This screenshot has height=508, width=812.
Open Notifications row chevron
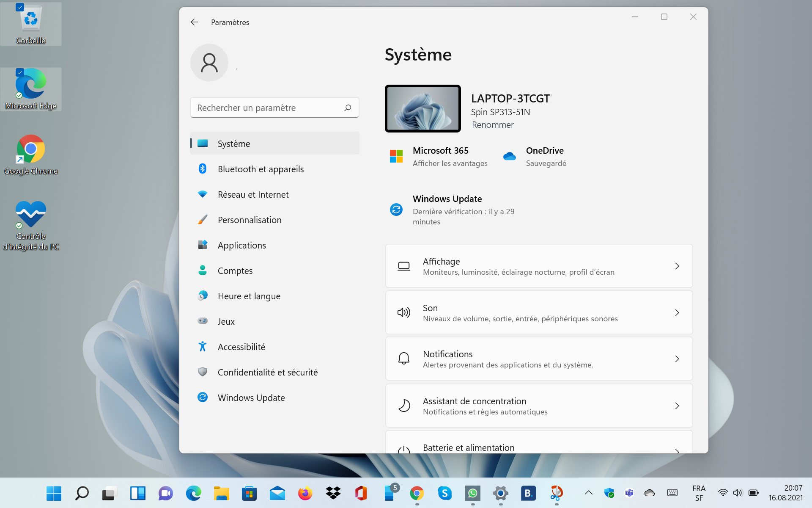[677, 359]
